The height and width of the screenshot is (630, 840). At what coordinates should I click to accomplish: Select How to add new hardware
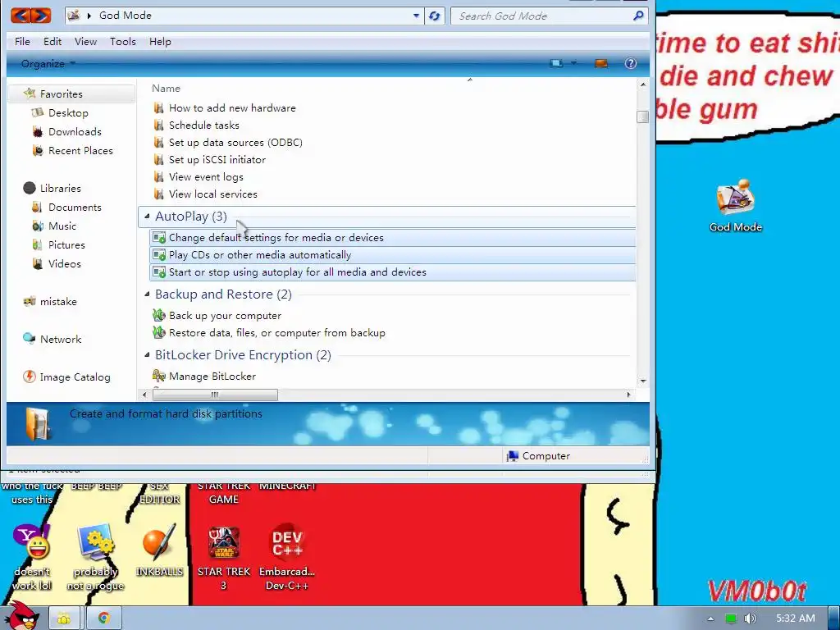tap(232, 107)
